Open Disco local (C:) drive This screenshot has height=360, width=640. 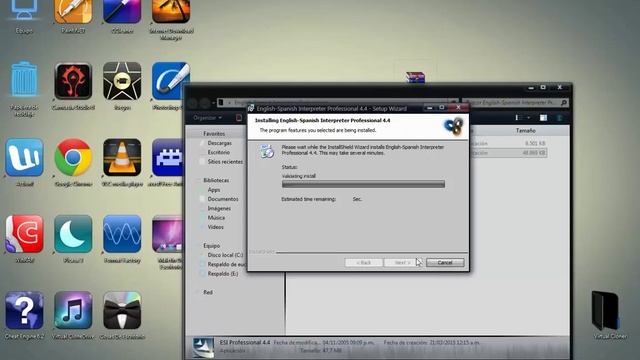225,255
